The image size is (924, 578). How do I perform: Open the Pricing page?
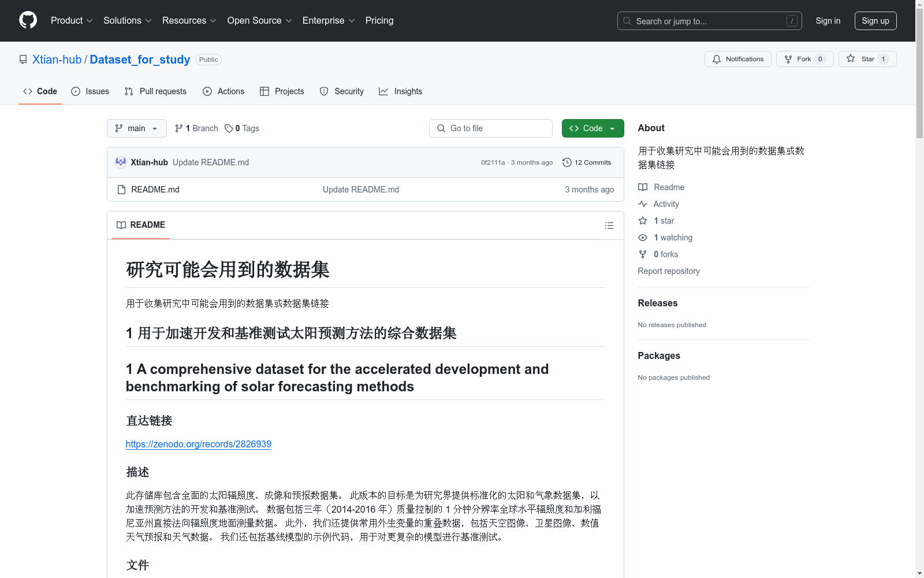379,20
